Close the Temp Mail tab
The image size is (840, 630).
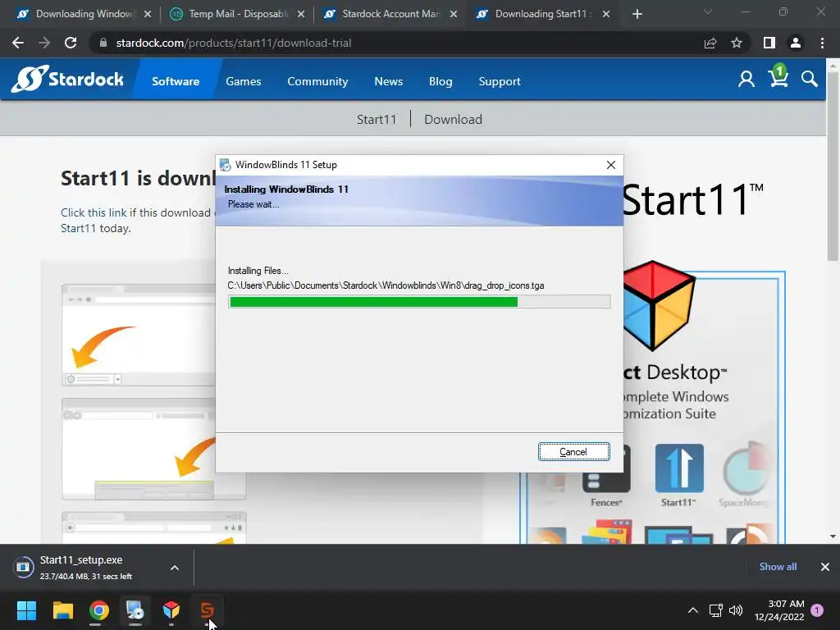coord(301,15)
